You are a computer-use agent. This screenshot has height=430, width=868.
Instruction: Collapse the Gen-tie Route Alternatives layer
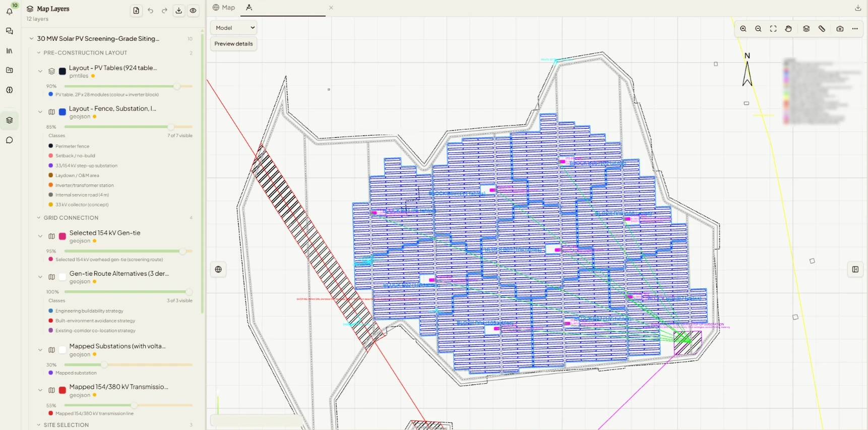point(40,277)
